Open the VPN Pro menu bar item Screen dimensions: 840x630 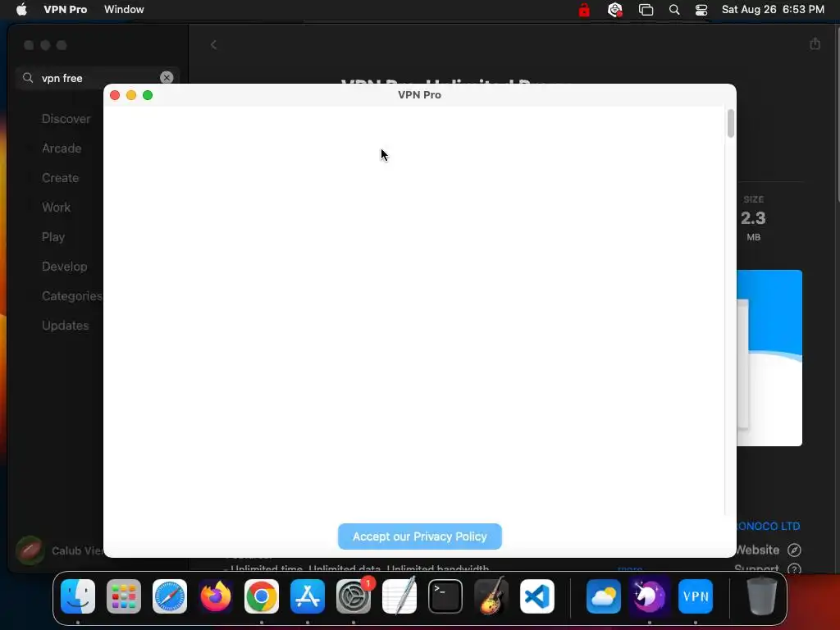[66, 10]
